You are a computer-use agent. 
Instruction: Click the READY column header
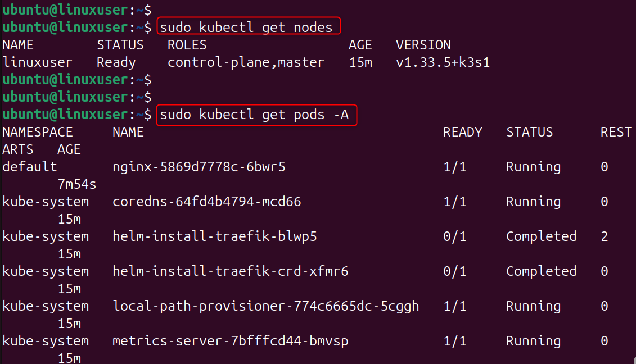[x=462, y=132]
